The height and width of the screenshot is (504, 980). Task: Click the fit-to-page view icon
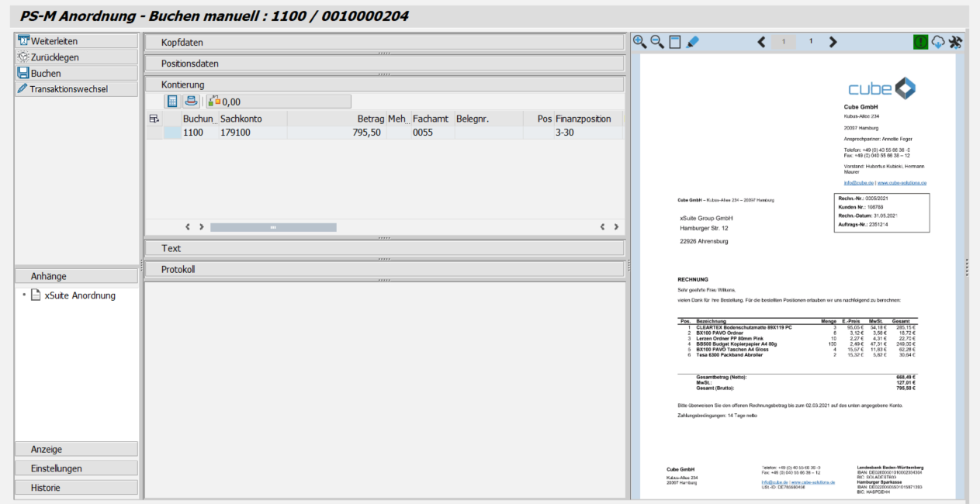674,41
